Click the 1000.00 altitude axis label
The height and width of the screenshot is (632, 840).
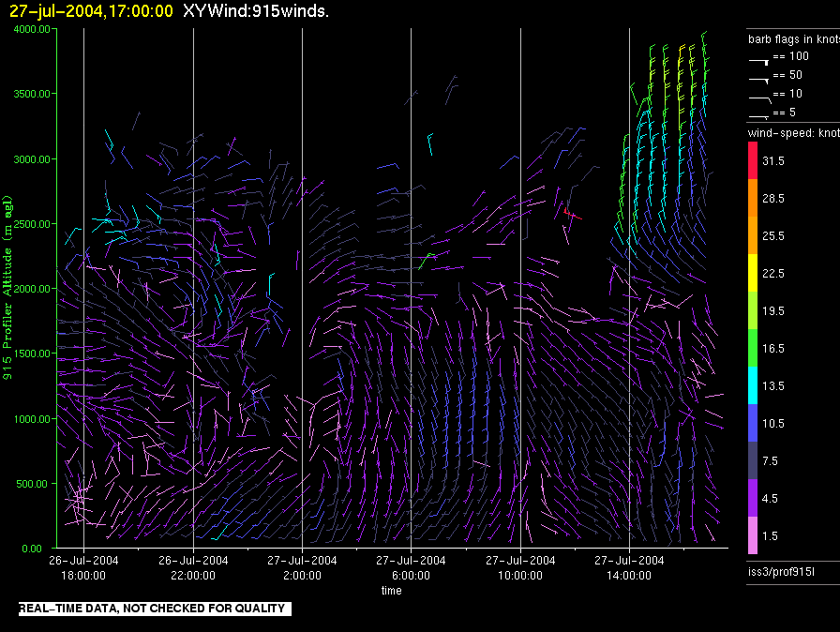[32, 419]
